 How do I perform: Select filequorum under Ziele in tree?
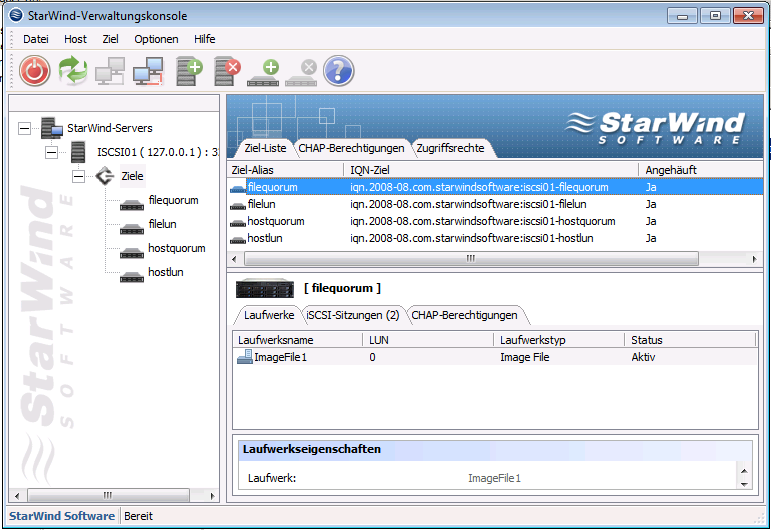(x=173, y=200)
